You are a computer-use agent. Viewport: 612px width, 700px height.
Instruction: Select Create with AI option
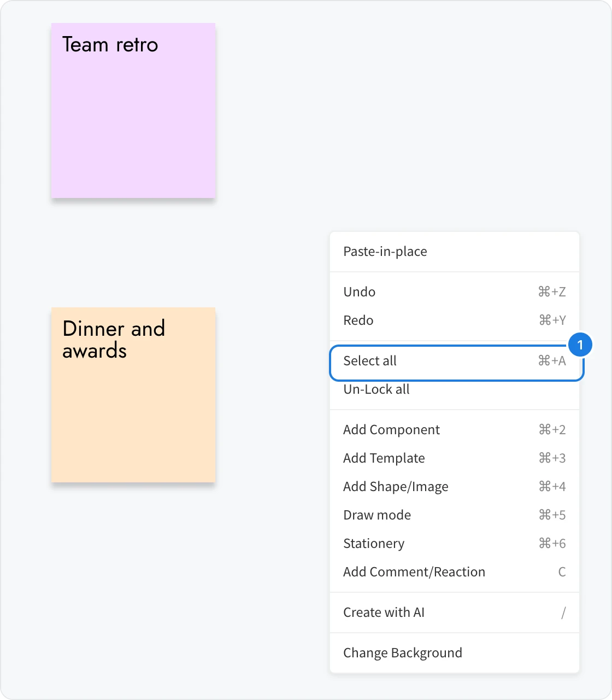click(454, 612)
